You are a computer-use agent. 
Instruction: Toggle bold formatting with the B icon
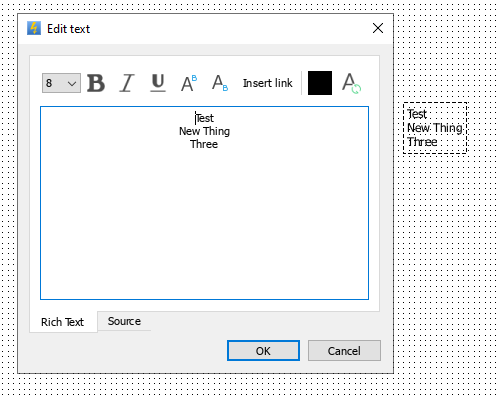pos(96,83)
